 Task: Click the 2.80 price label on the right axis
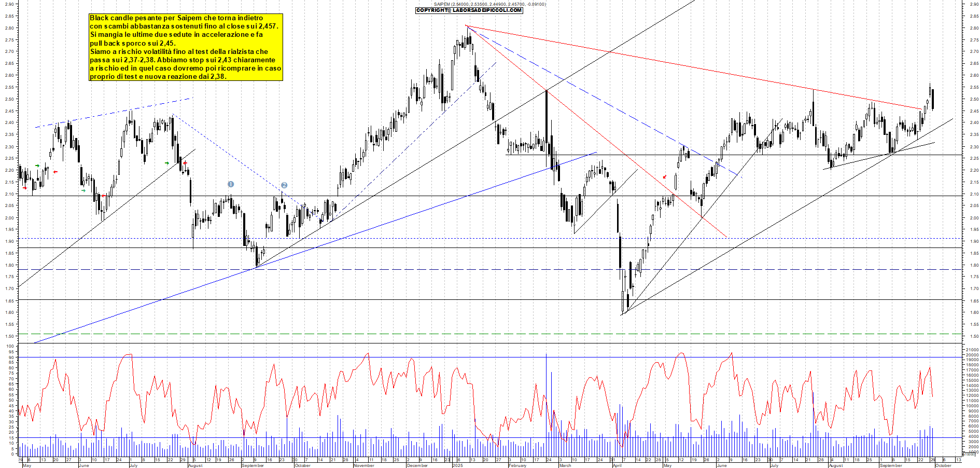[x=974, y=28]
